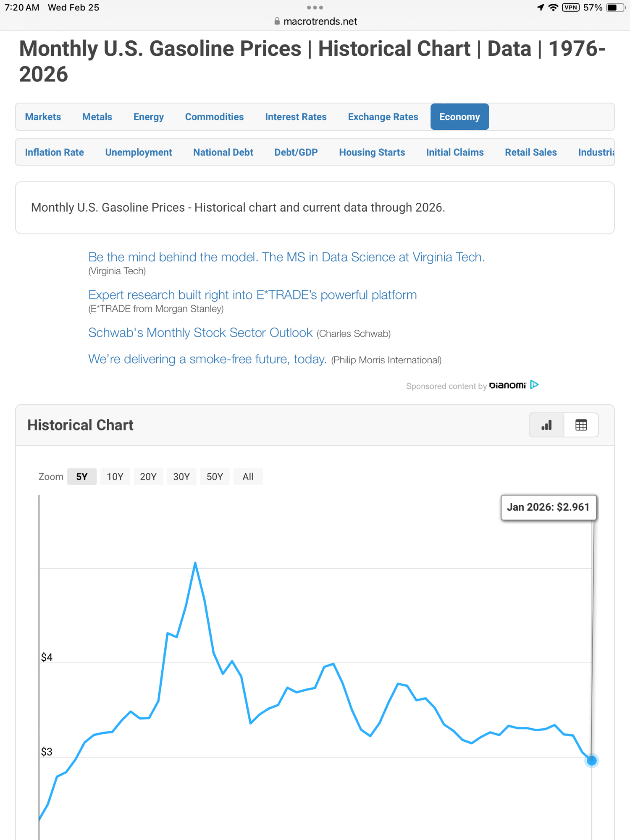Select the 50Y zoom range
Image resolution: width=630 pixels, height=840 pixels.
point(215,477)
